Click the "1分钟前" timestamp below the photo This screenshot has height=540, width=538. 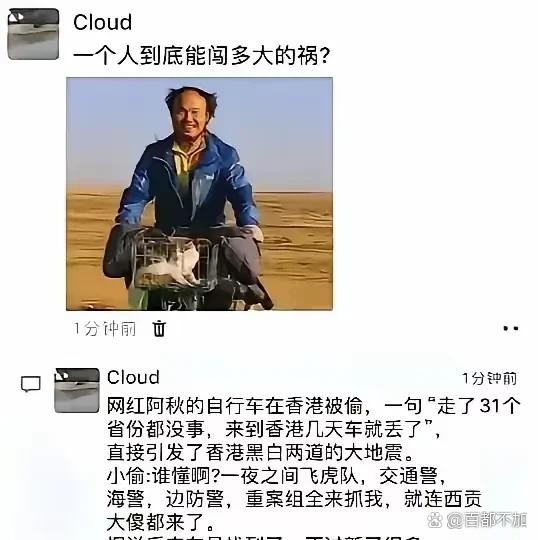point(105,329)
